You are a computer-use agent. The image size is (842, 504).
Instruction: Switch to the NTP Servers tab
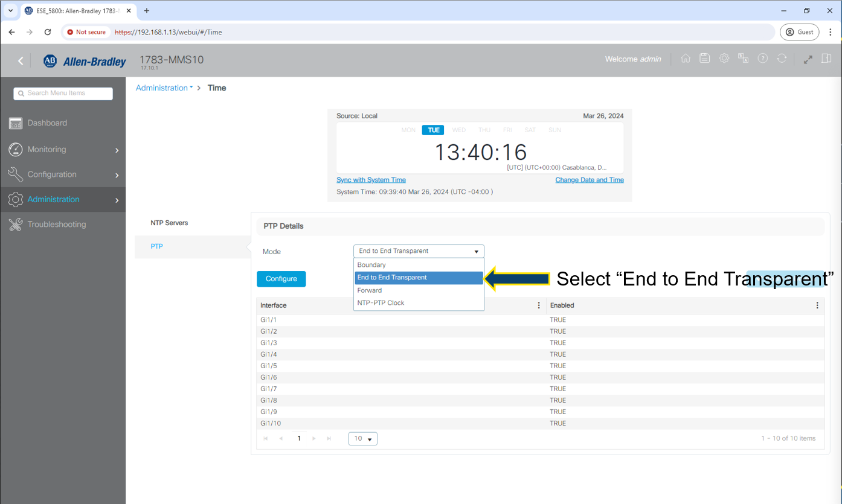[x=169, y=223]
